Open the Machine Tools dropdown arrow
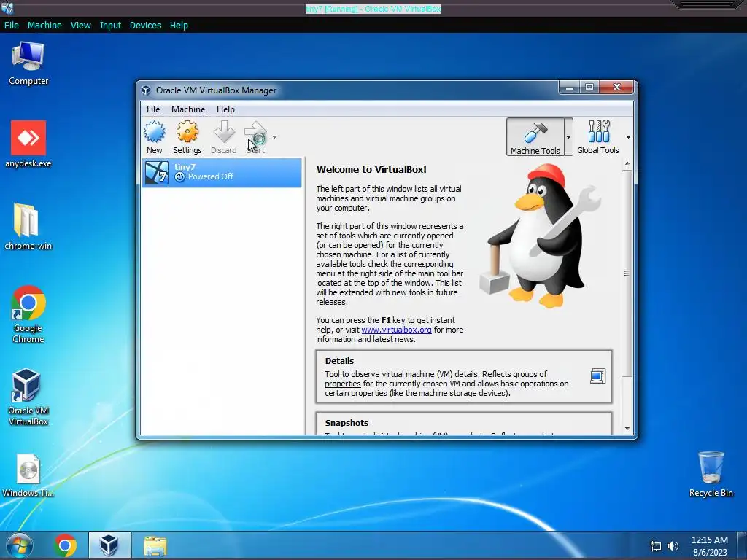This screenshot has height=560, width=747. pos(568,137)
